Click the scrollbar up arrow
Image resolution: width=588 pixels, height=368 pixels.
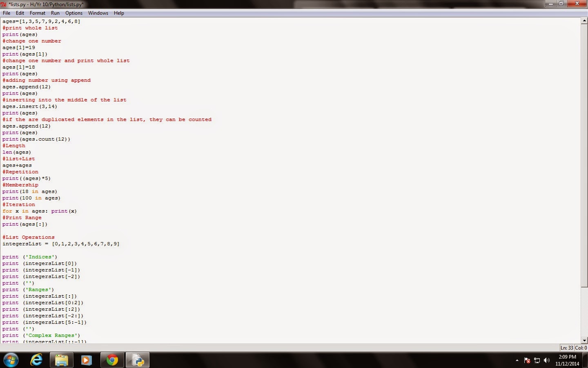click(x=584, y=21)
